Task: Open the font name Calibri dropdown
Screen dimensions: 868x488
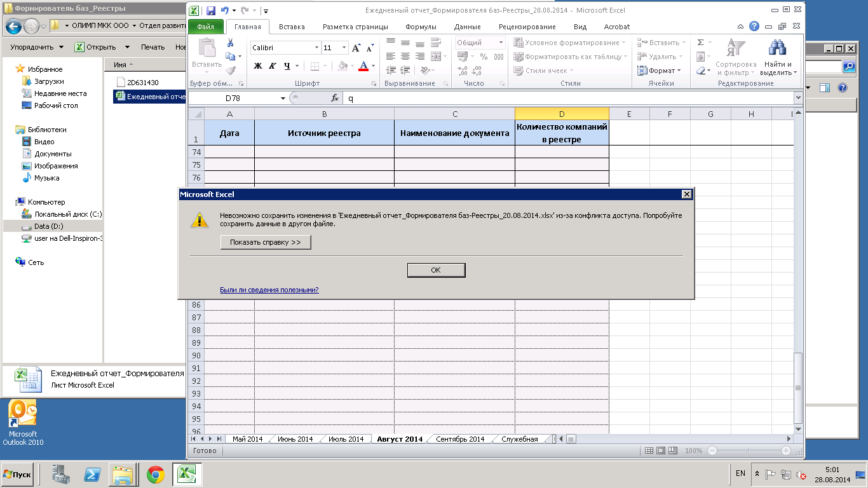Action: [317, 48]
